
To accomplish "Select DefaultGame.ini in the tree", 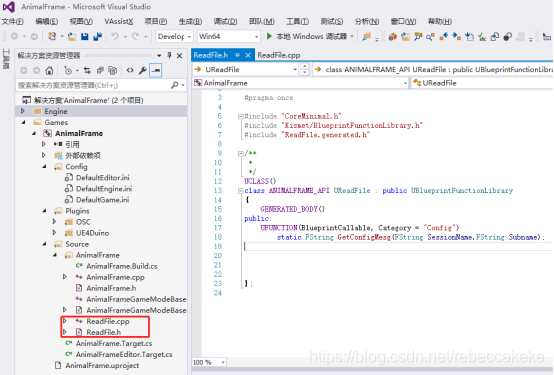I will click(x=102, y=200).
